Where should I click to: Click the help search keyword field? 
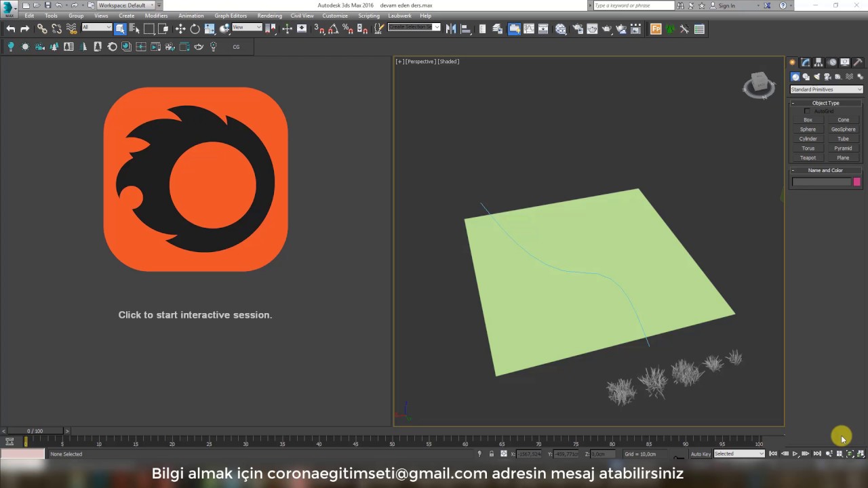coord(633,5)
